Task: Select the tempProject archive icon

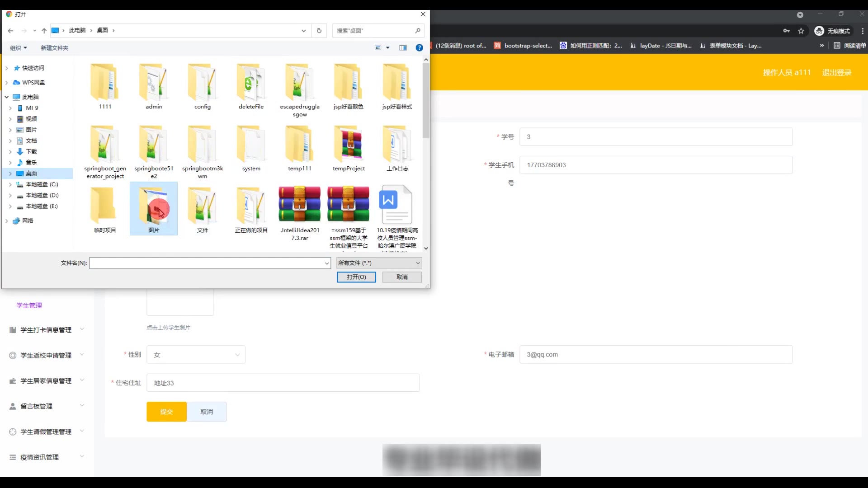Action: (x=348, y=145)
